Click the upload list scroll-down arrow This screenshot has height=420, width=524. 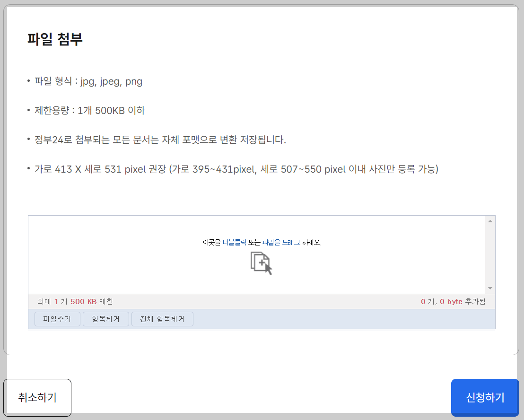(490, 288)
